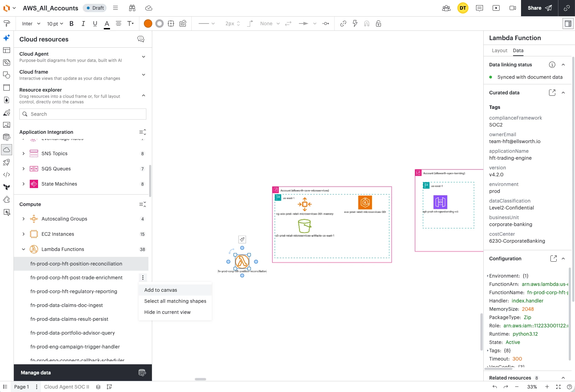
Task: Open collaborators icon in header
Action: (446, 8)
